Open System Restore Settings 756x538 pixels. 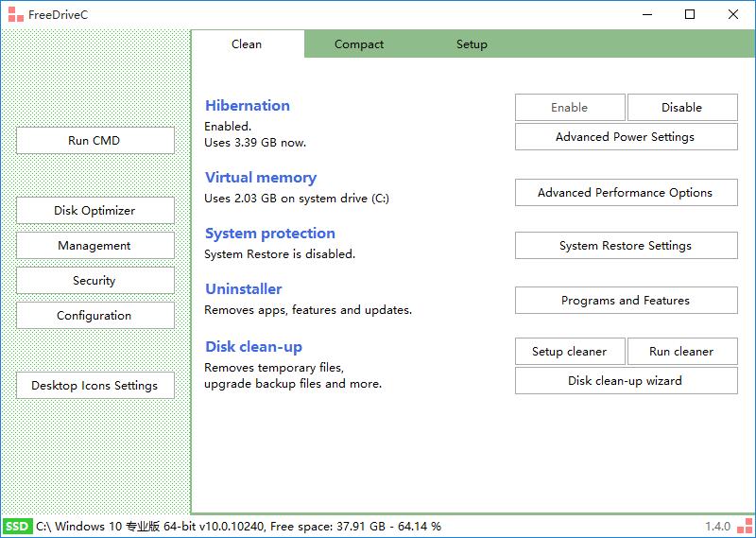[x=626, y=245]
